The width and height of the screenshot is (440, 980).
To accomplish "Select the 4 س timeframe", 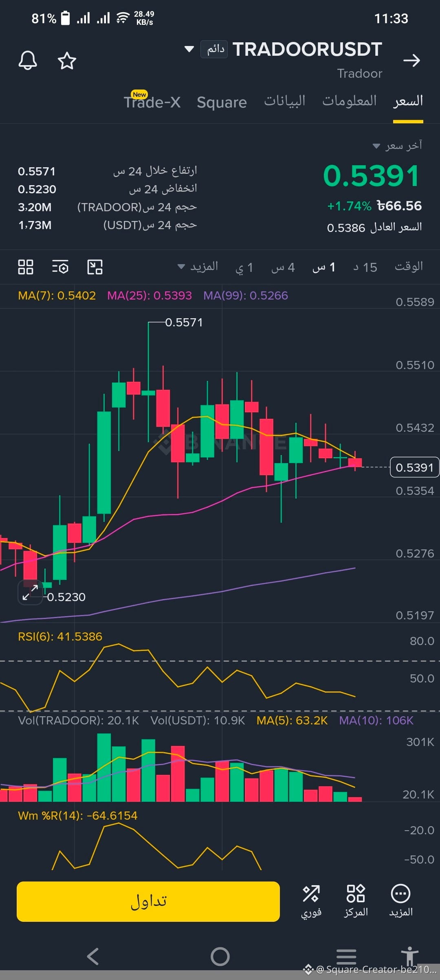I will tap(283, 267).
